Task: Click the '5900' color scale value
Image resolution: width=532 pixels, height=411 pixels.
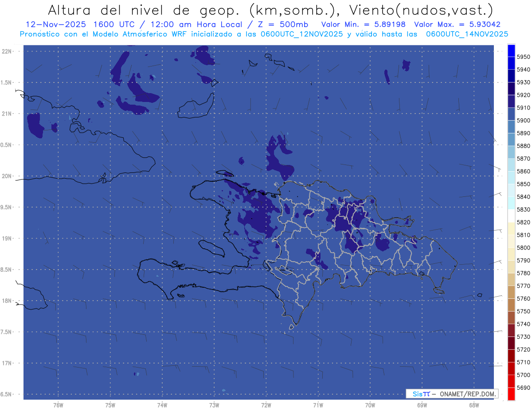Action: click(x=524, y=120)
